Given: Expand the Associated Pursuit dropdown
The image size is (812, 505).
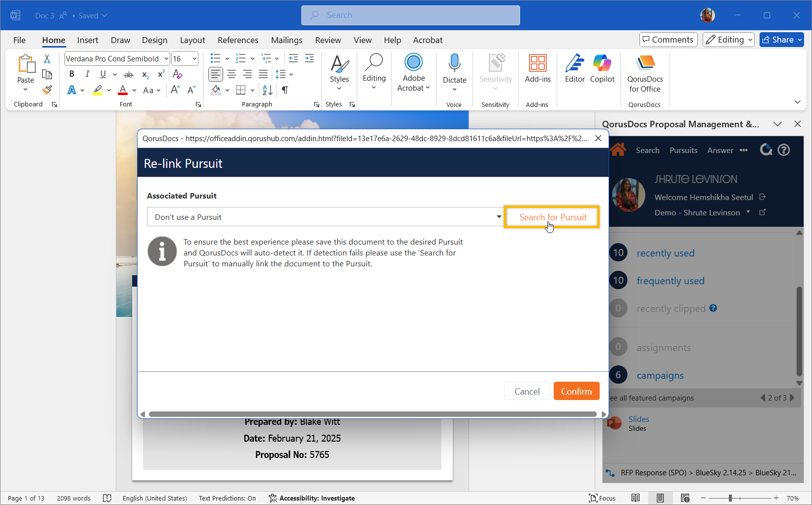Looking at the screenshot, I should [x=498, y=217].
